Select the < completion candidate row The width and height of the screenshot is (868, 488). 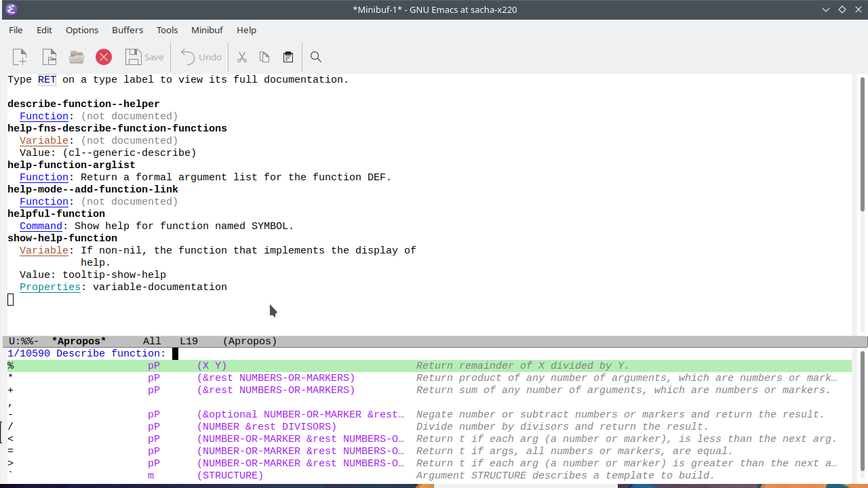tap(429, 439)
